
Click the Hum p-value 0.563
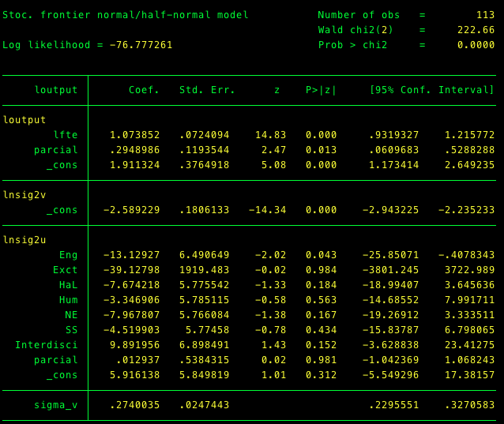pyautogui.click(x=321, y=300)
